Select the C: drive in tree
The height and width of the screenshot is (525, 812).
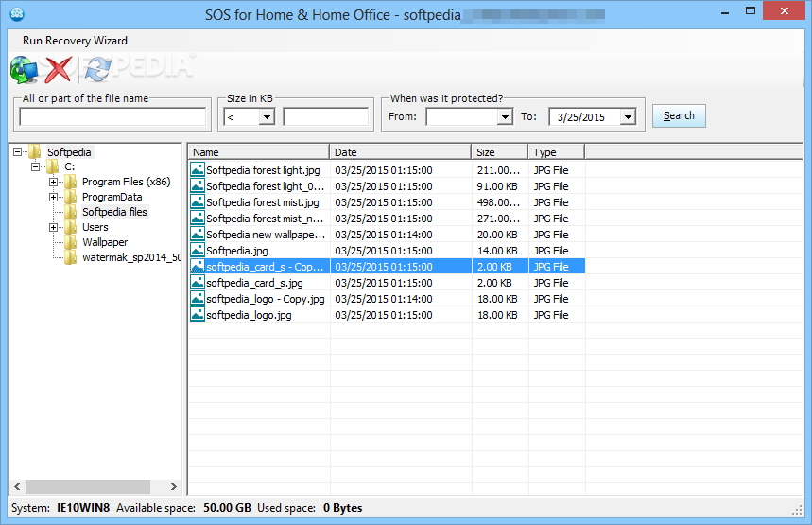point(69,166)
